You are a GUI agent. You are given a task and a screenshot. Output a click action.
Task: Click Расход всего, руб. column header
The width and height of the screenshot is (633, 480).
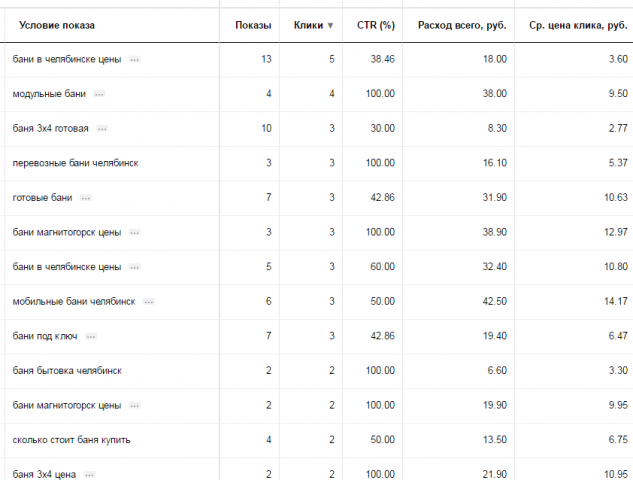pos(462,25)
